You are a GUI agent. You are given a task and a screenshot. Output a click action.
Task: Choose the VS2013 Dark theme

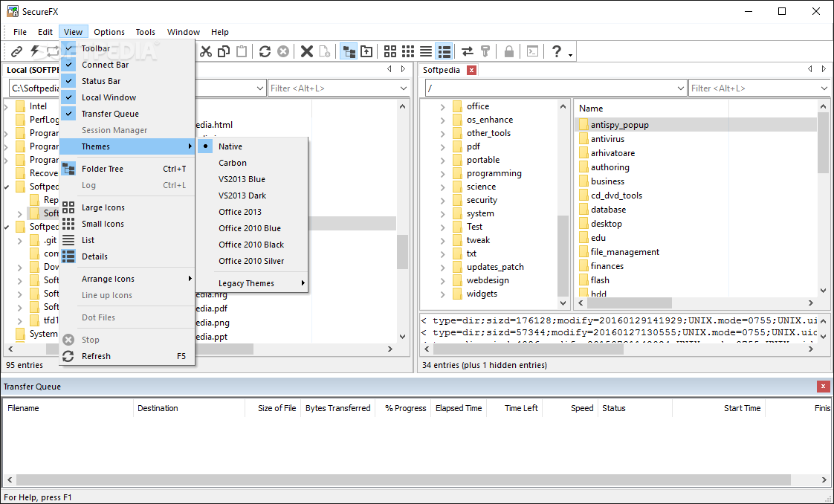252,195
